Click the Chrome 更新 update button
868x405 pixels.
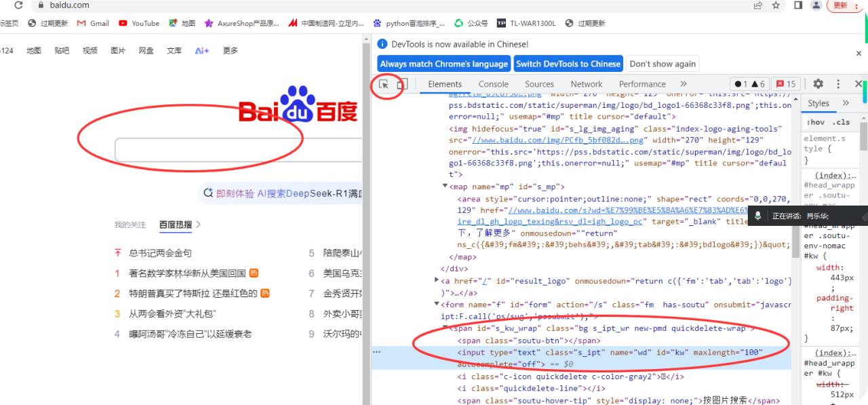pyautogui.click(x=844, y=5)
